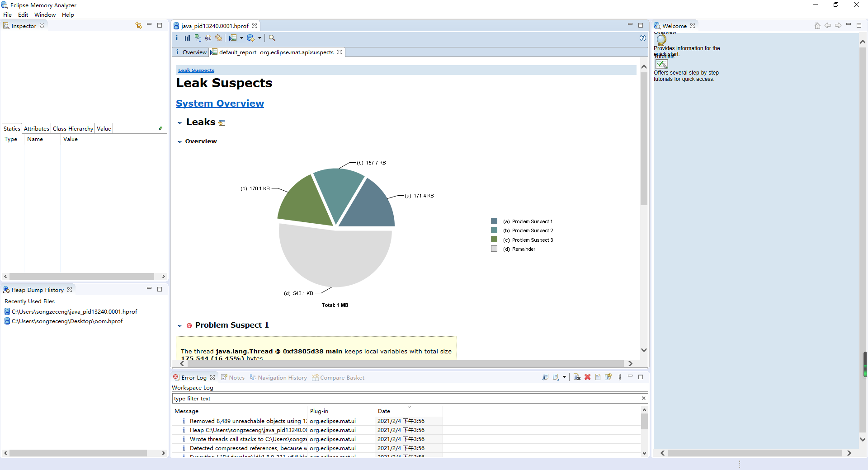Click Export Log icon in Error Log
868x470 pixels.
coord(545,377)
